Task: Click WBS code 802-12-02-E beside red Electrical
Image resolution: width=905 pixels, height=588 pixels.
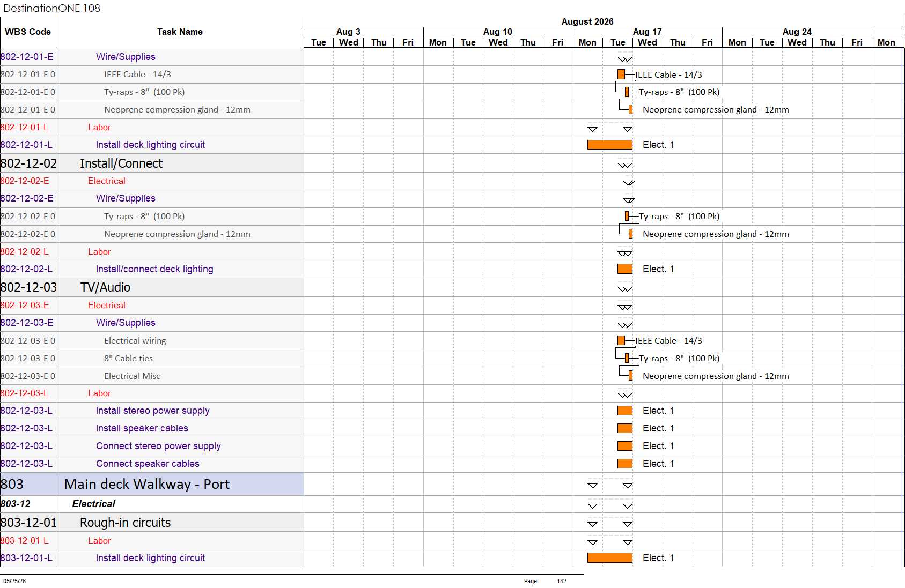Action: coord(25,181)
